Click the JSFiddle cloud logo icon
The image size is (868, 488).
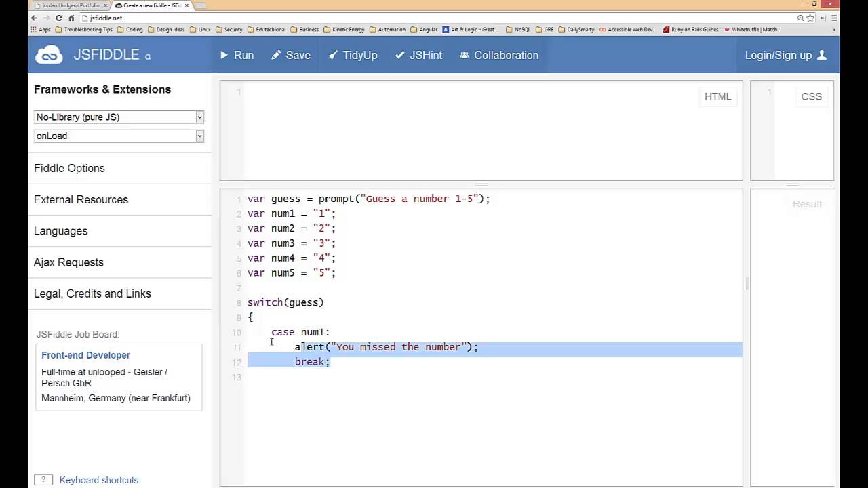point(50,55)
